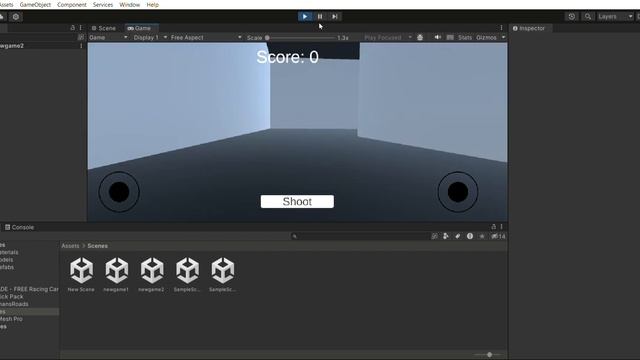Open the Component menu
Viewport: 640px width, 360px height.
click(72, 5)
